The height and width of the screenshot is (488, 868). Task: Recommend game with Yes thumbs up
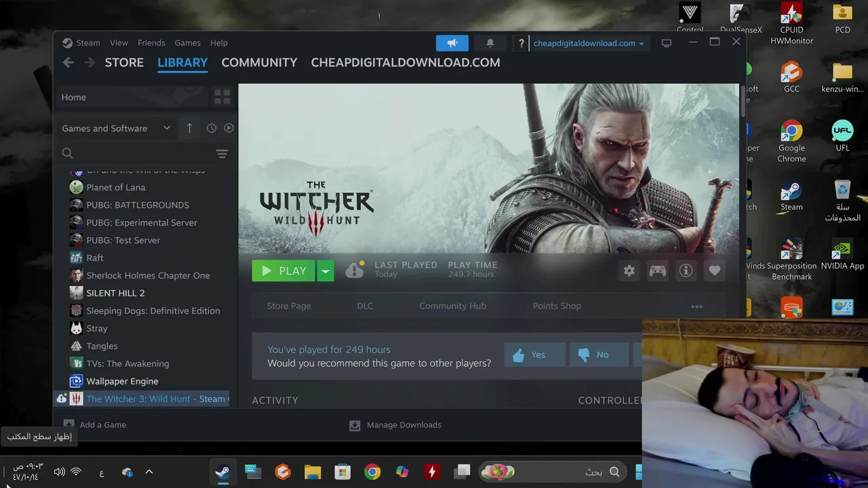pos(534,354)
